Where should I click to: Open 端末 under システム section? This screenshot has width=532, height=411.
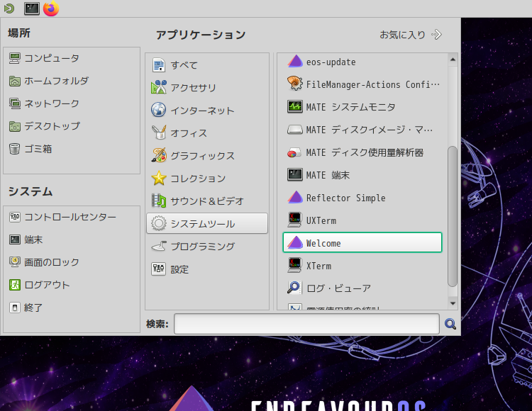pos(72,240)
